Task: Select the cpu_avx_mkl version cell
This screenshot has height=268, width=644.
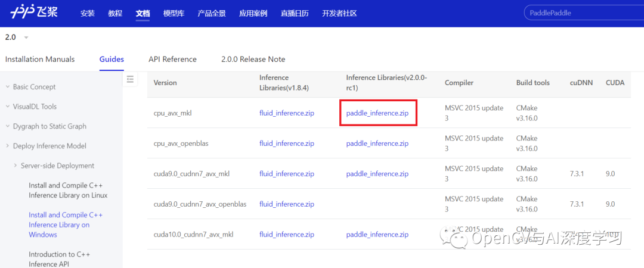Action: coord(172,113)
